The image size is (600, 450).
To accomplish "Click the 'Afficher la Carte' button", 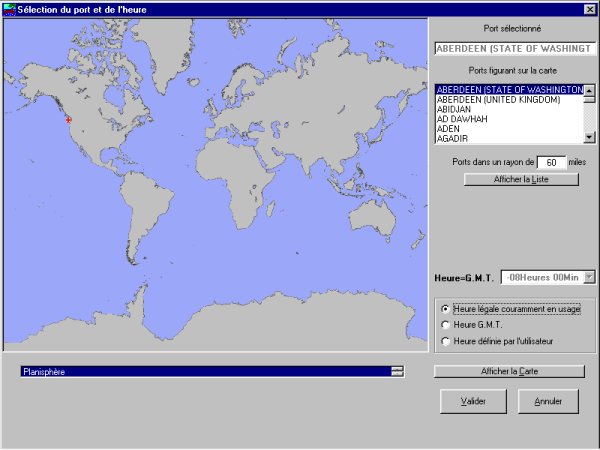I will pyautogui.click(x=509, y=371).
